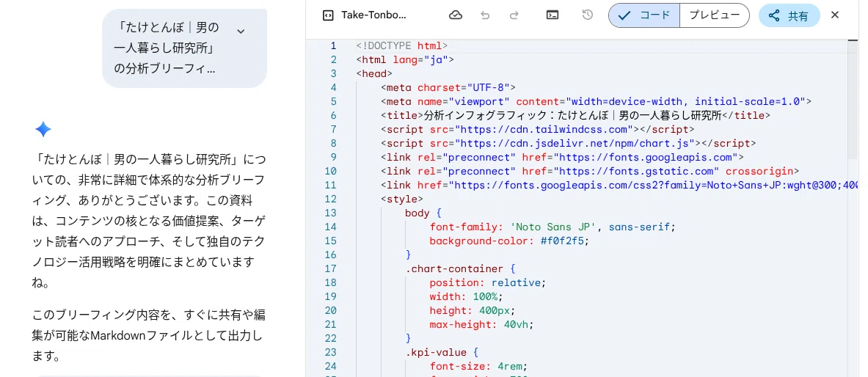The image size is (868, 377).
Task: Click line number 23 in gutter
Action: [x=330, y=352]
